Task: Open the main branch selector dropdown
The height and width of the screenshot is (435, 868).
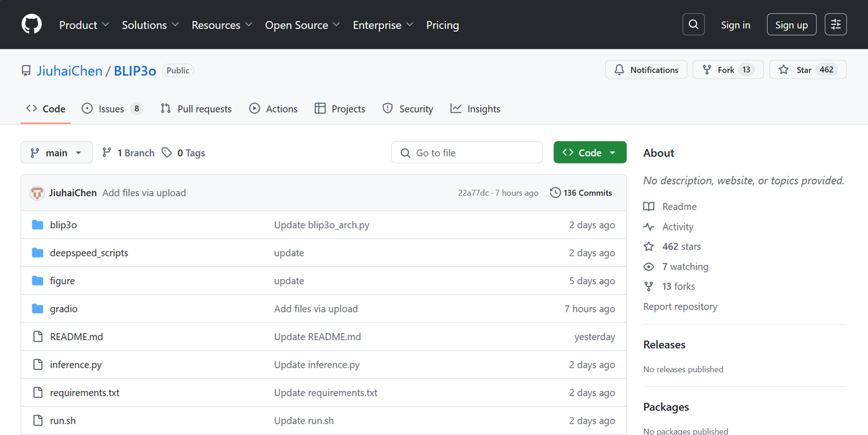Action: point(56,153)
